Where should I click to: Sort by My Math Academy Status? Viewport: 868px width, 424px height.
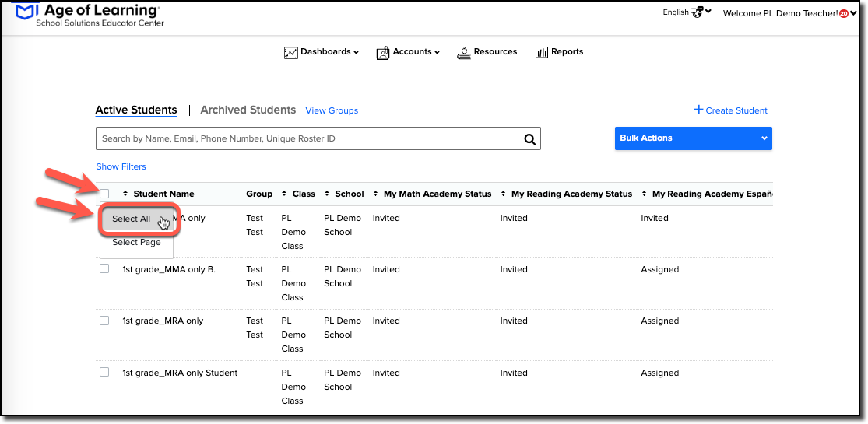(376, 194)
